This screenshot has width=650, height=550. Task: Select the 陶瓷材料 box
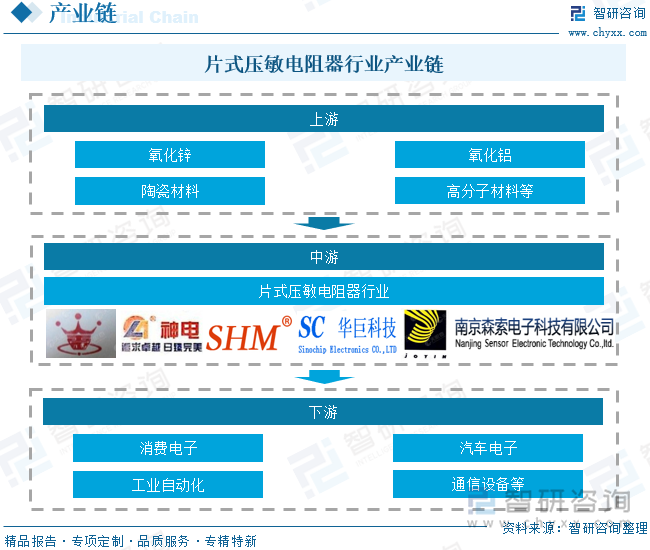170,191
